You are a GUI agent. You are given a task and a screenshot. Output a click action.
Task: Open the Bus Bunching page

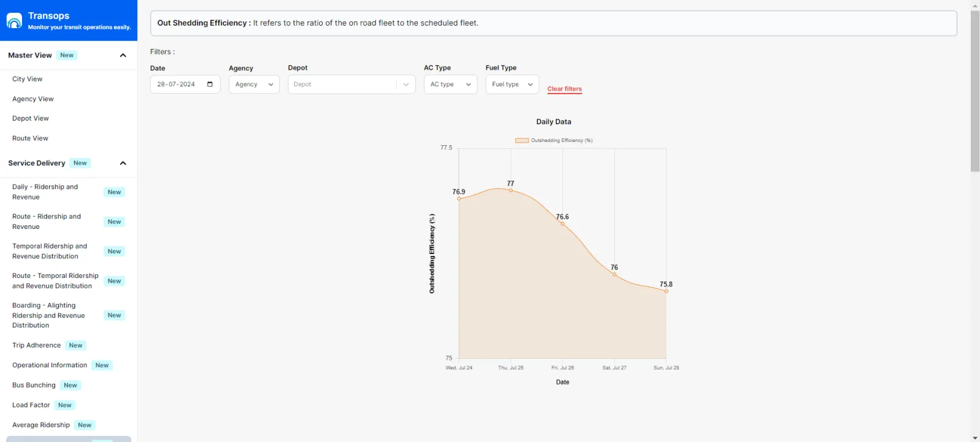(34, 385)
